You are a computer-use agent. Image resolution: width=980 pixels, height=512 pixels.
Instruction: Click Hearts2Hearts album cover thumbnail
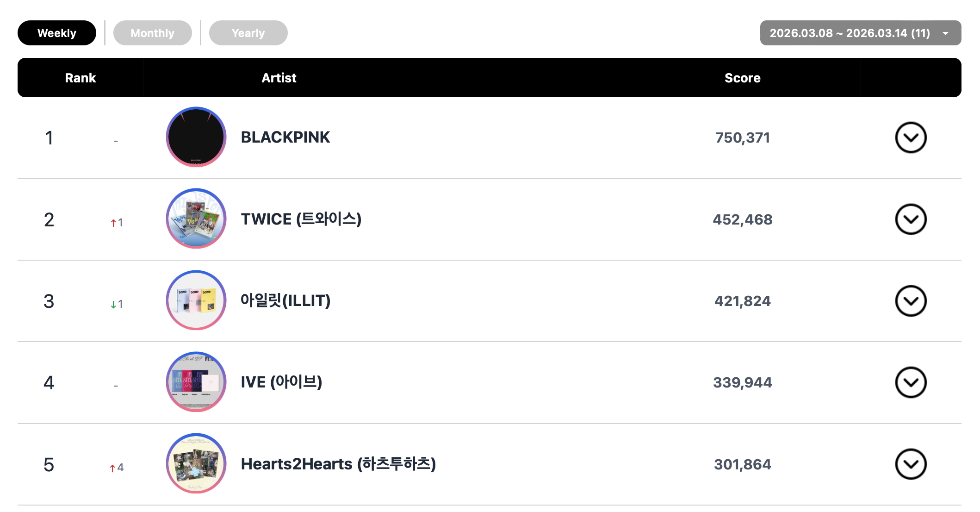196,463
